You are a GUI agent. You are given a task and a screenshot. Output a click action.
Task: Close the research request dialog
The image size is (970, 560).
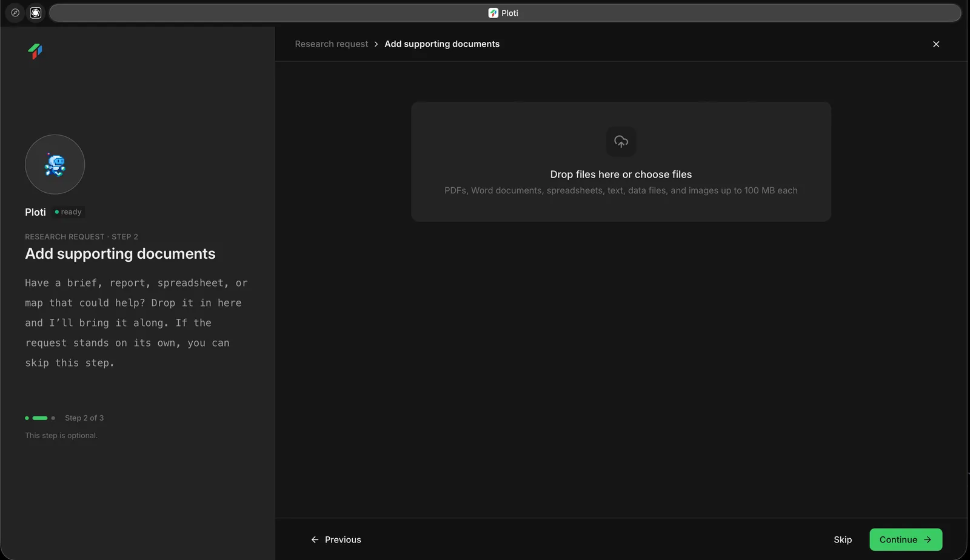click(936, 44)
